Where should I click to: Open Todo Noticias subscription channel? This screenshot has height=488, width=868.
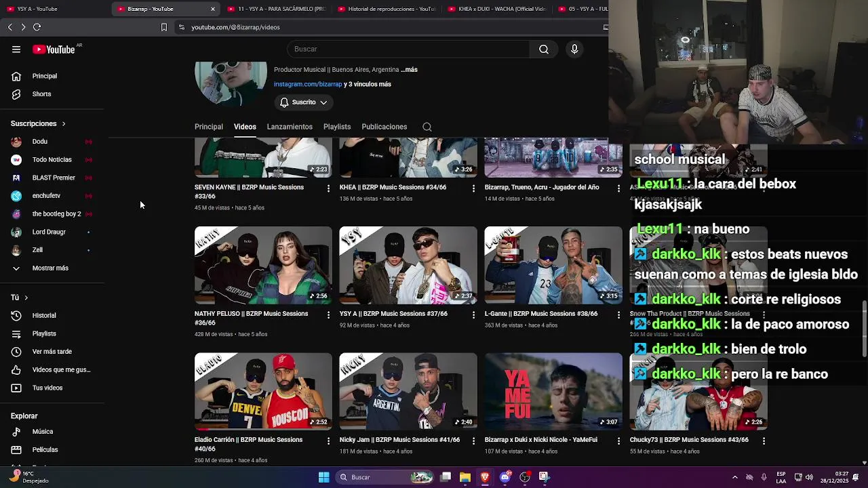52,160
